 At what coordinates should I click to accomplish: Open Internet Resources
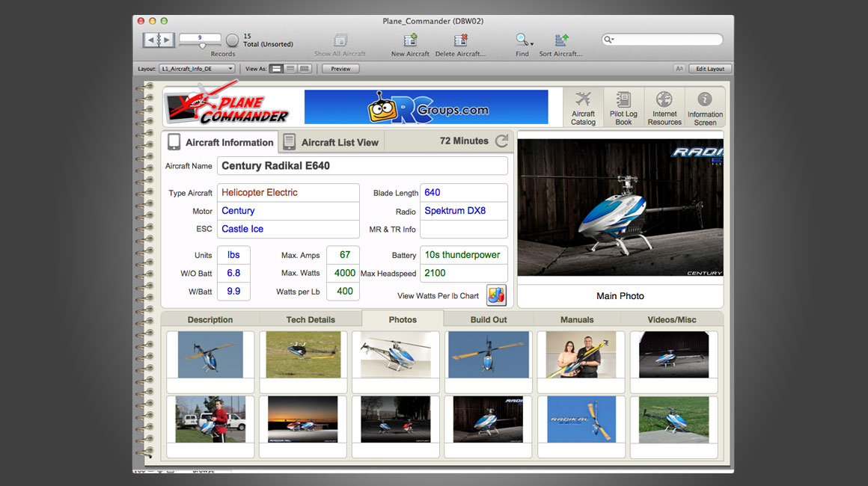coord(664,108)
